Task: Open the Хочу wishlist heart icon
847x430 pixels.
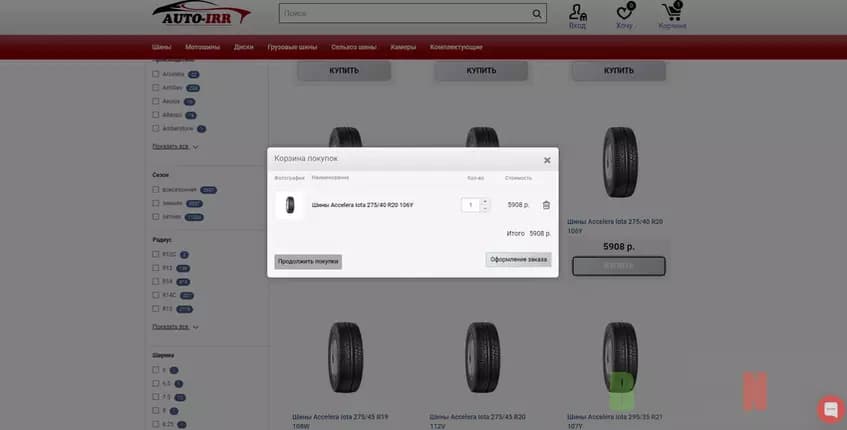Action: pyautogui.click(x=625, y=15)
